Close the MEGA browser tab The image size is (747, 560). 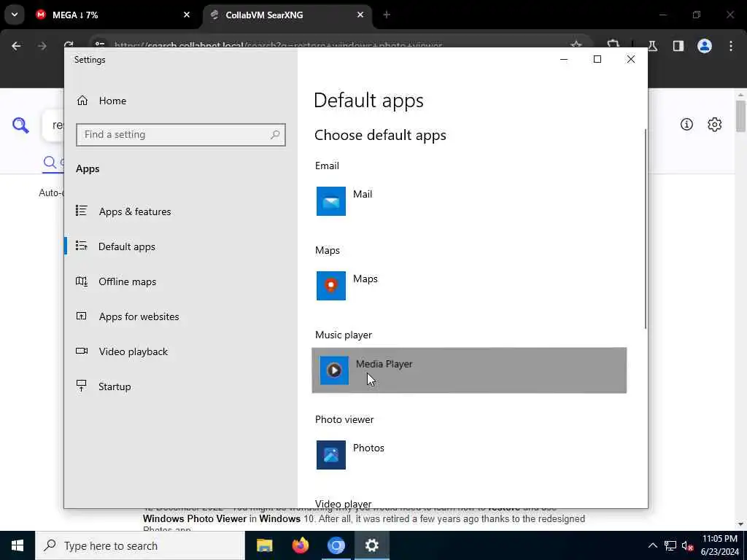click(x=187, y=15)
